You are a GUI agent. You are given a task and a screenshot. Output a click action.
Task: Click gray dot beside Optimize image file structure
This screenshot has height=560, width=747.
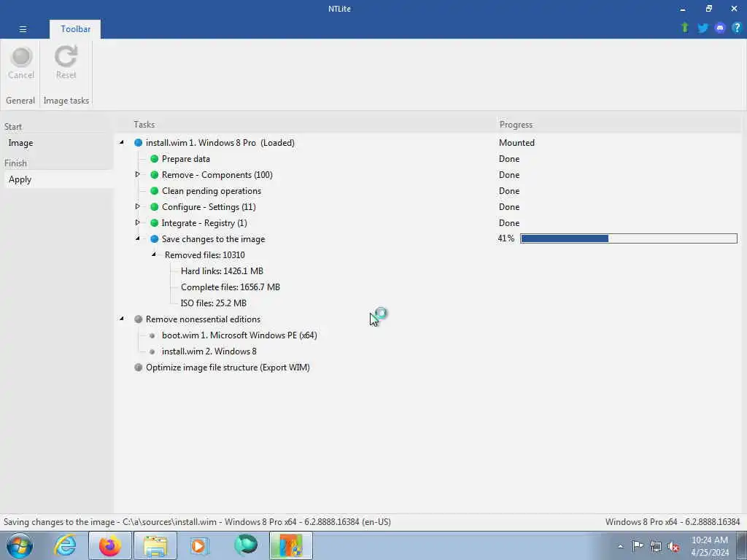(x=138, y=367)
